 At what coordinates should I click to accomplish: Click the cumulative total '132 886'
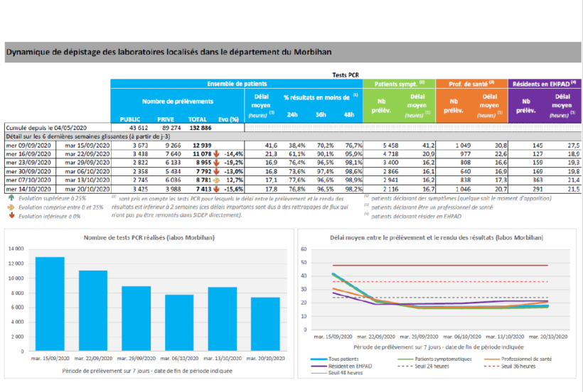(200, 128)
